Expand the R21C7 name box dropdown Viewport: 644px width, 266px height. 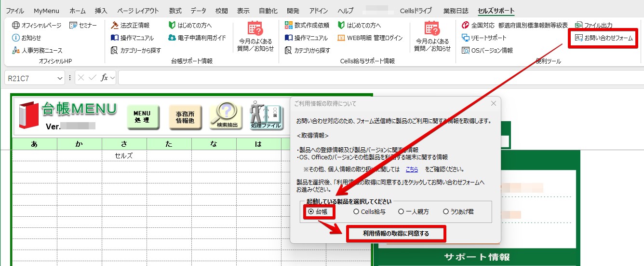(x=60, y=78)
